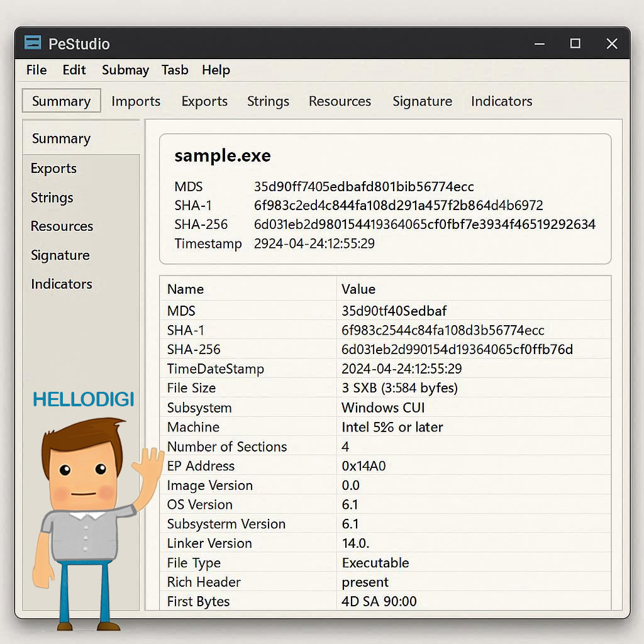Click the PeStudio app icon in title bar
The height and width of the screenshot is (644, 644).
[33, 43]
